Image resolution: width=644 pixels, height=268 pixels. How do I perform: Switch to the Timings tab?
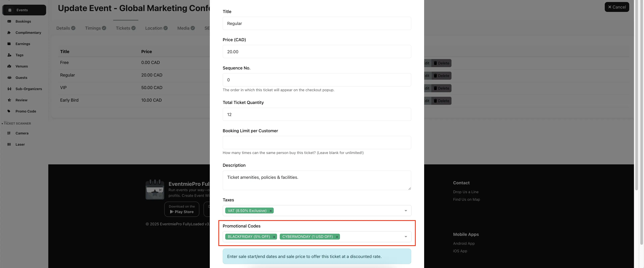coord(95,28)
